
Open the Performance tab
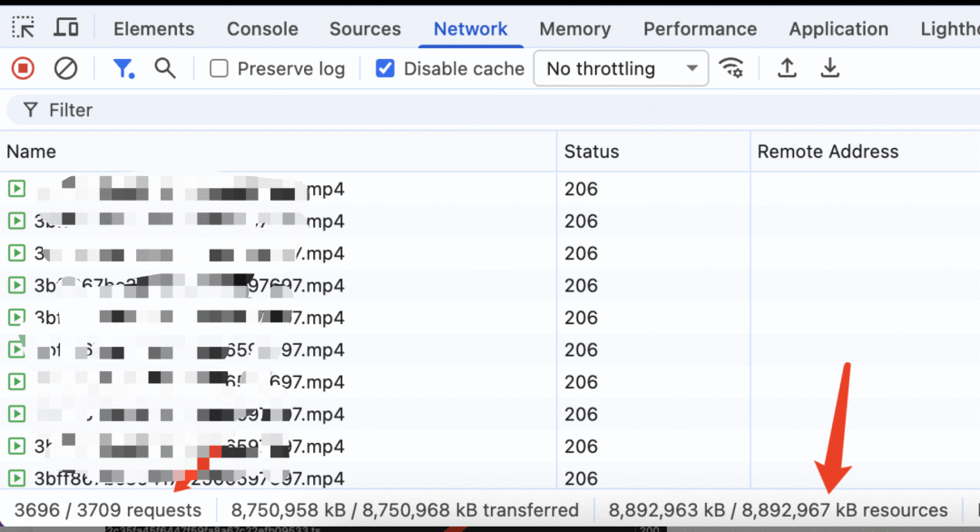[700, 29]
